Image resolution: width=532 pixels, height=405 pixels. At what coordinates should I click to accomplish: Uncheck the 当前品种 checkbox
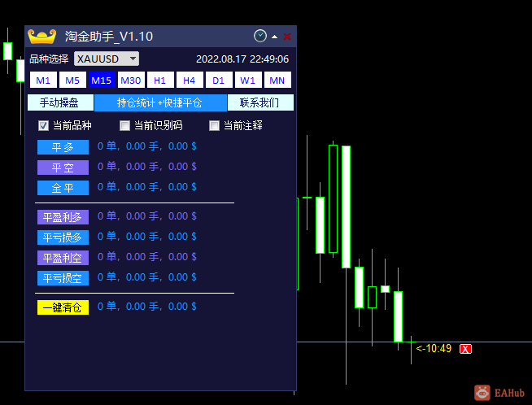(x=43, y=125)
